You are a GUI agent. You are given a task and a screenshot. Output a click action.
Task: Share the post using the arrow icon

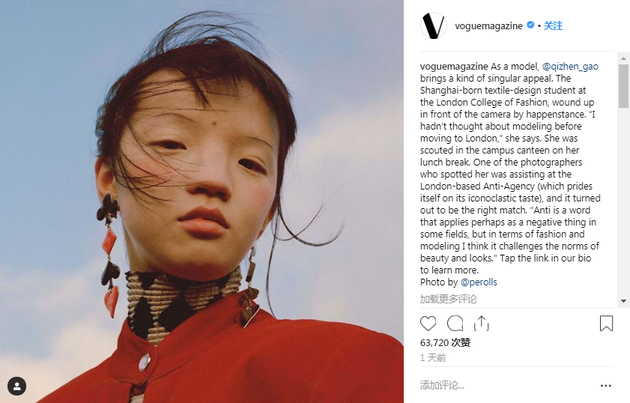[481, 323]
